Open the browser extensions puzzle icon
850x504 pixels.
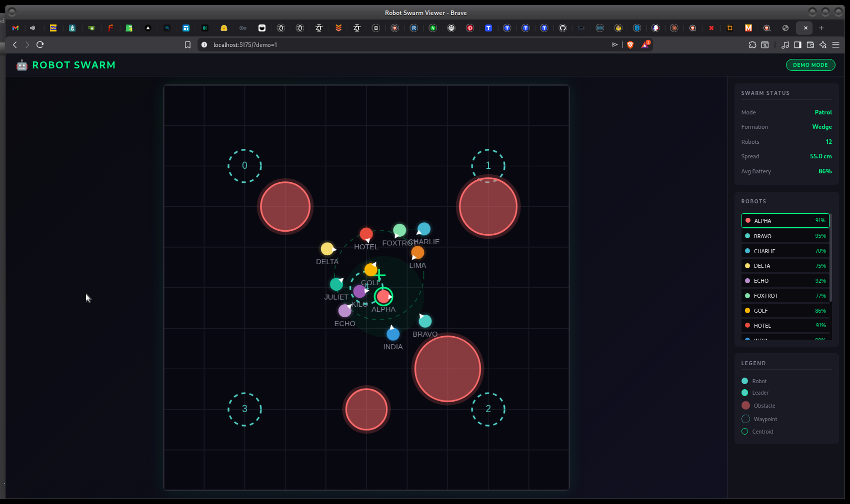tap(752, 45)
